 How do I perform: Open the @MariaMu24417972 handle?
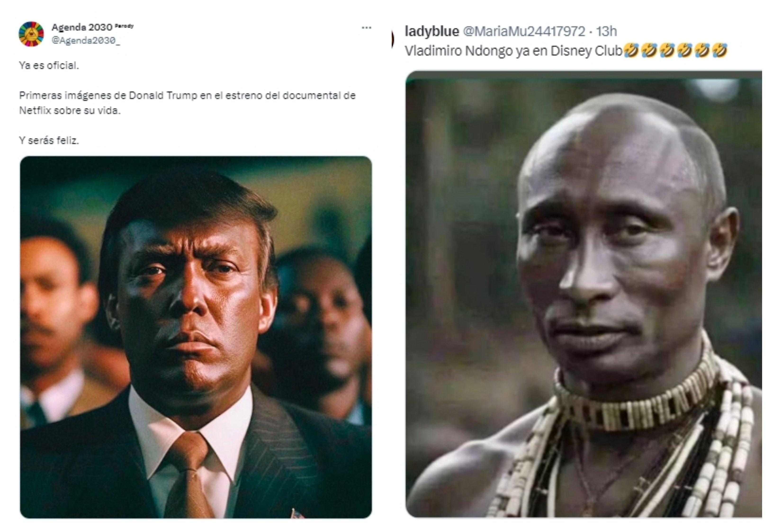point(524,32)
